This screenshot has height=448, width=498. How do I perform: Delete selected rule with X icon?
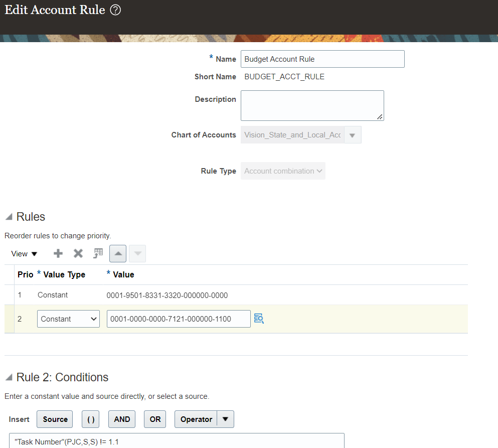[x=78, y=253]
